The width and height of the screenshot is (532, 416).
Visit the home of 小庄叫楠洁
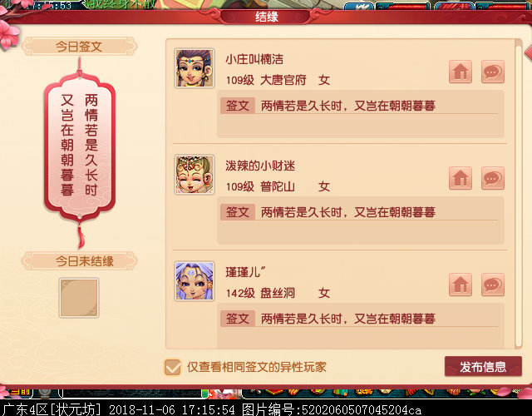[461, 72]
